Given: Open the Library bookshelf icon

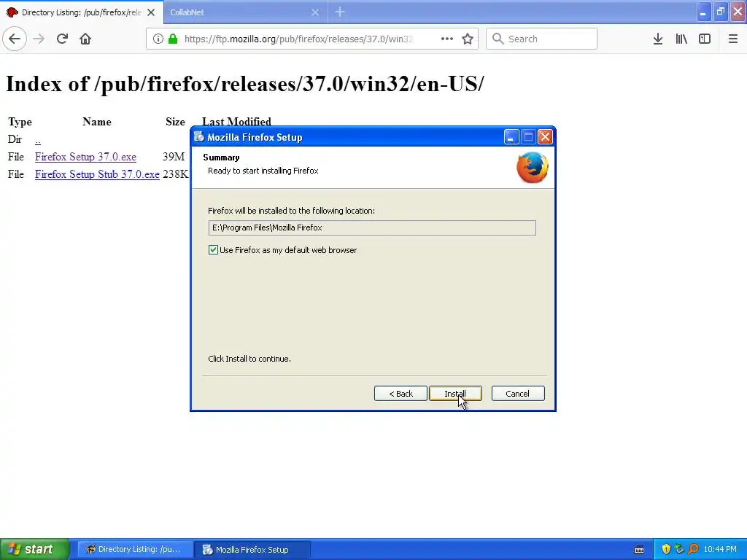Looking at the screenshot, I should (x=681, y=39).
